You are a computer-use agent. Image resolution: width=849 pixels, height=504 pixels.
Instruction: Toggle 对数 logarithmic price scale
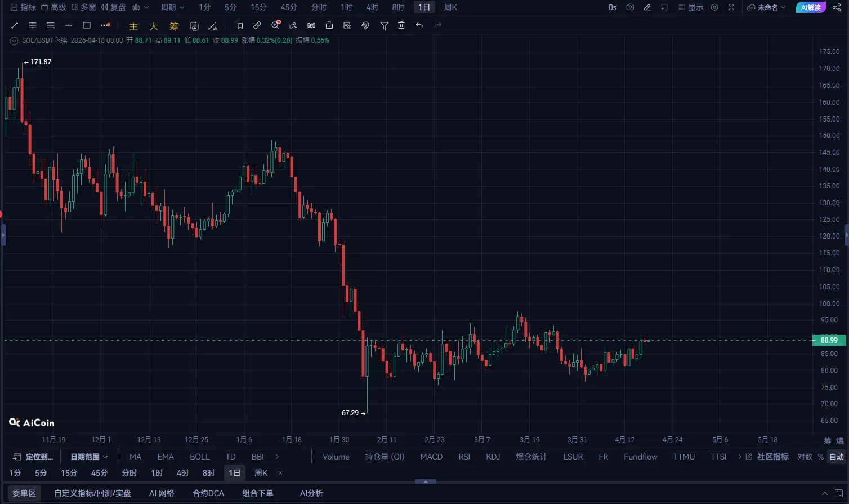tap(805, 457)
